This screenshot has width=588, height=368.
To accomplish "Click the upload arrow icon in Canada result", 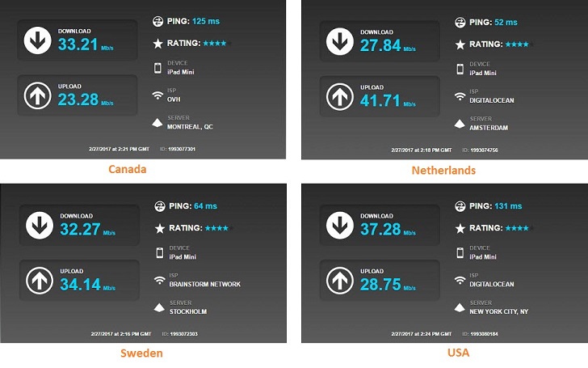I will point(37,95).
